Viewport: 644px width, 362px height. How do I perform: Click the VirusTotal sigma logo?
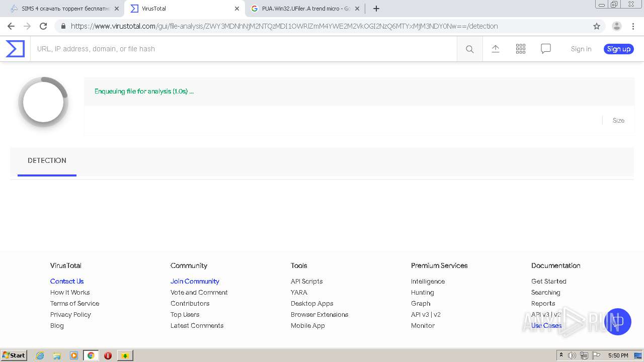click(x=15, y=49)
